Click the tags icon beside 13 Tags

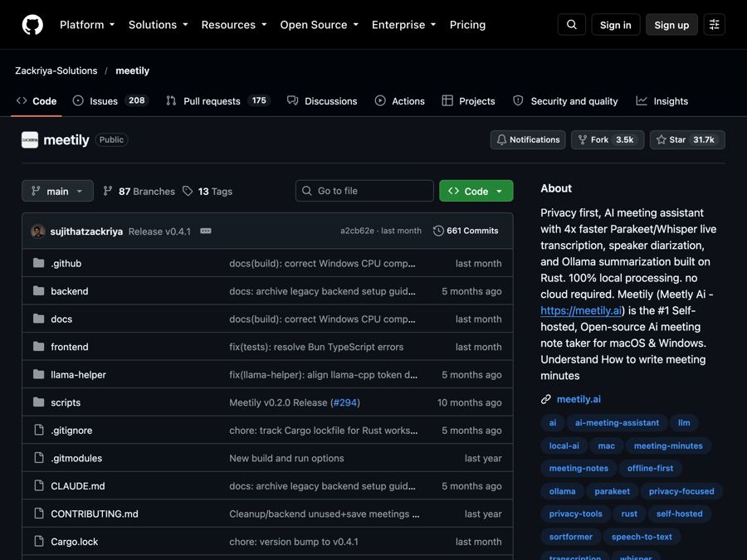(x=188, y=192)
